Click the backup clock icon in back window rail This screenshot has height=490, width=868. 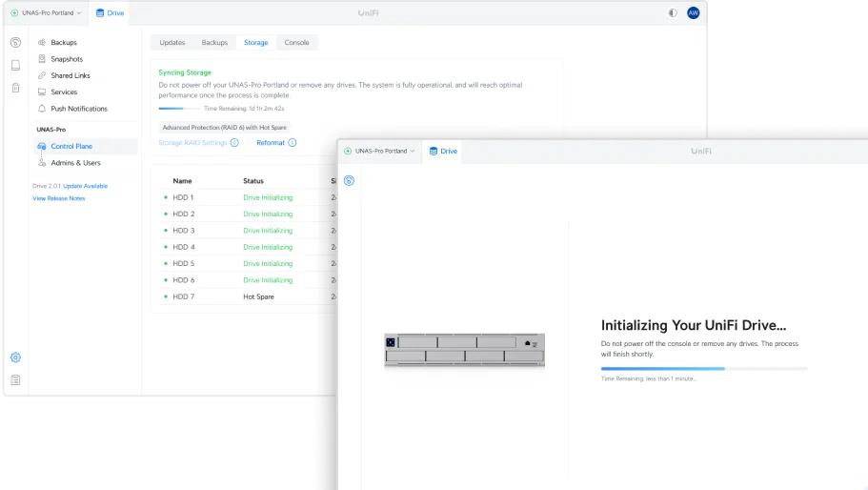point(15,42)
